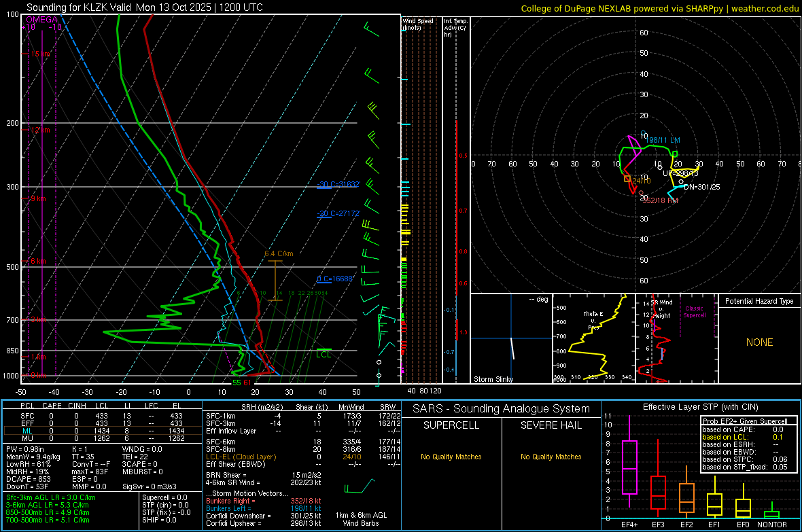Click the SHIP = 0.0 value
Screen dimensions: 802x532
pyautogui.click(x=159, y=520)
